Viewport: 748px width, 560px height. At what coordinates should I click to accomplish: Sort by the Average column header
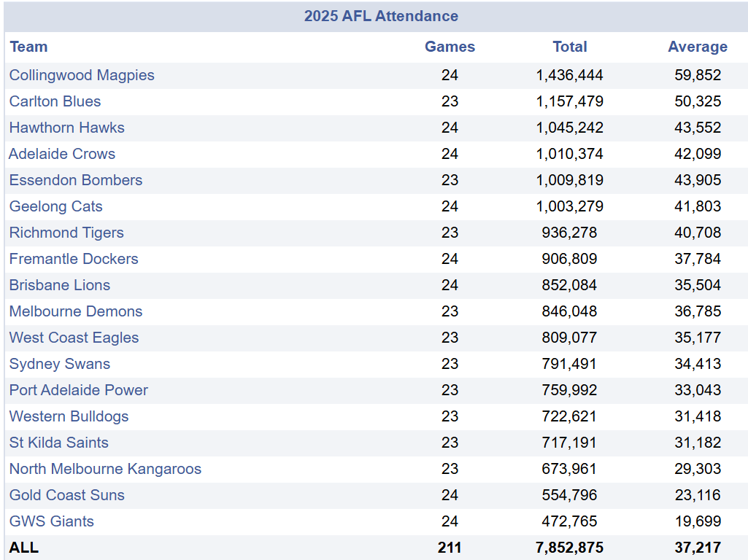click(x=698, y=47)
